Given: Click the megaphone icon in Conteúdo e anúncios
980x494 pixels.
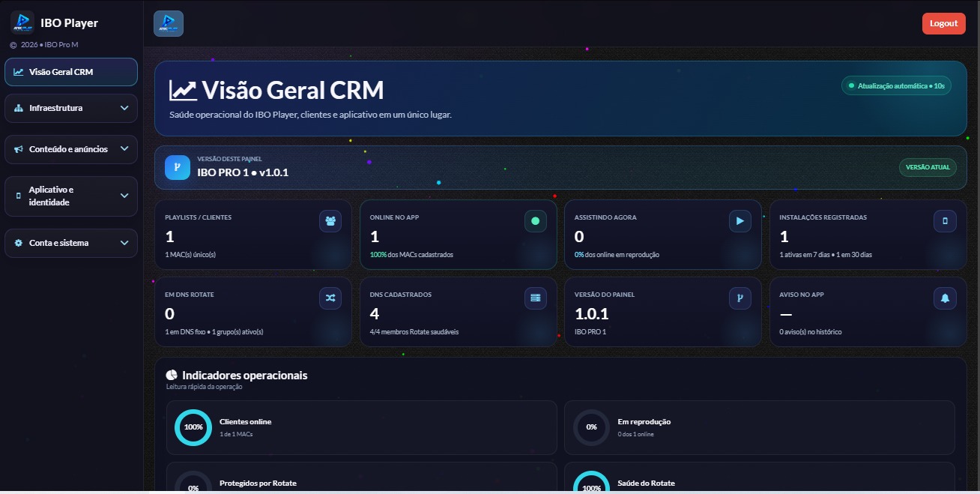Looking at the screenshot, I should tap(19, 149).
